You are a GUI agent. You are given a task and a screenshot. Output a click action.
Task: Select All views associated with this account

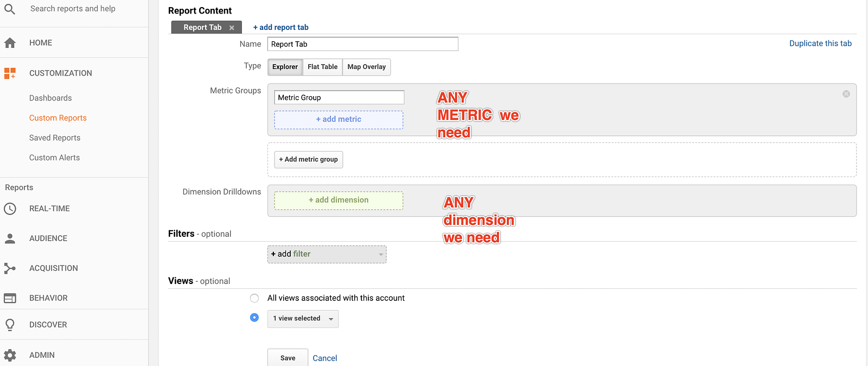click(254, 298)
